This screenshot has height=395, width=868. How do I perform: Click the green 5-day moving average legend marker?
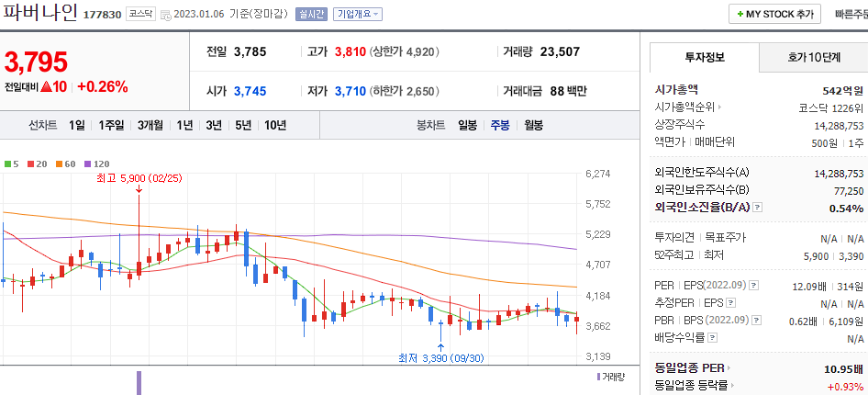tap(7, 164)
